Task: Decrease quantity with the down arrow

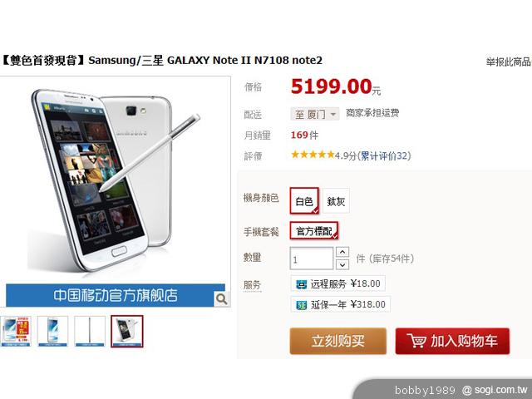Action: click(342, 264)
